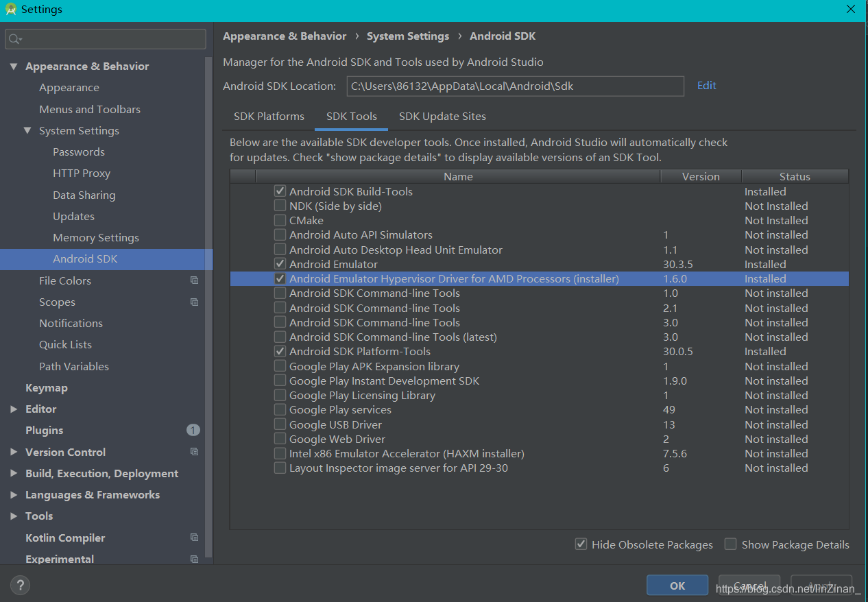
Task: Select Quick Lists in the tree
Action: pos(65,345)
